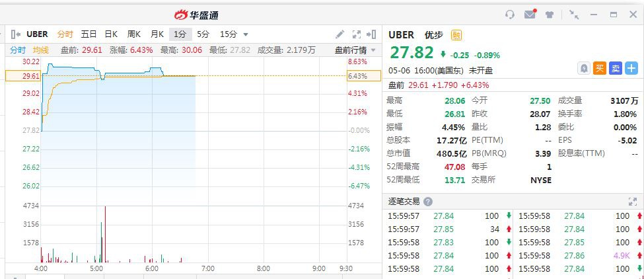Expand the chart to fullscreen
This screenshot has width=644, height=279.
[357, 34]
